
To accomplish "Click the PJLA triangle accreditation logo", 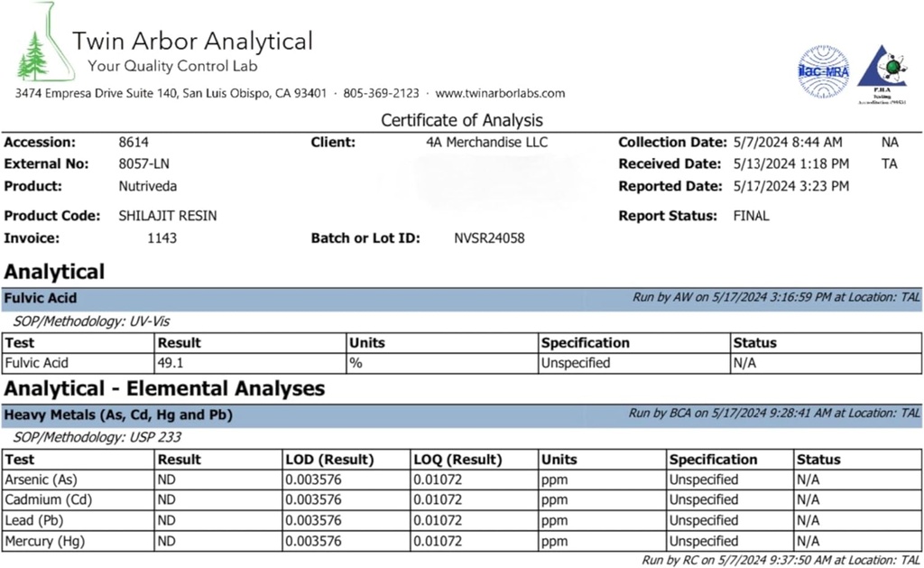I will point(882,71).
